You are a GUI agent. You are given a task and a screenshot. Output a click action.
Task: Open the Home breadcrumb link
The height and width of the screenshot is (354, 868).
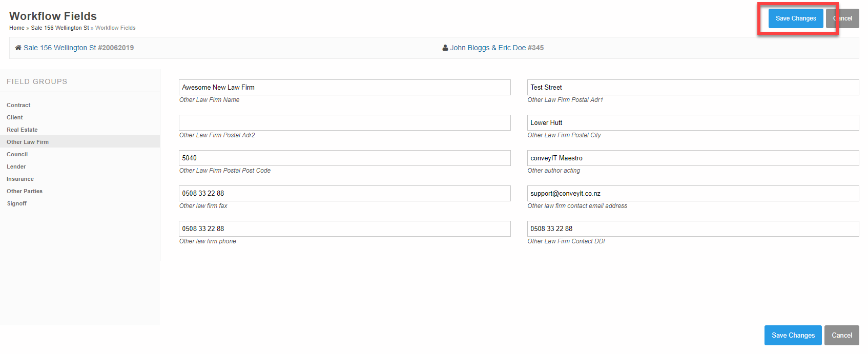(16, 28)
